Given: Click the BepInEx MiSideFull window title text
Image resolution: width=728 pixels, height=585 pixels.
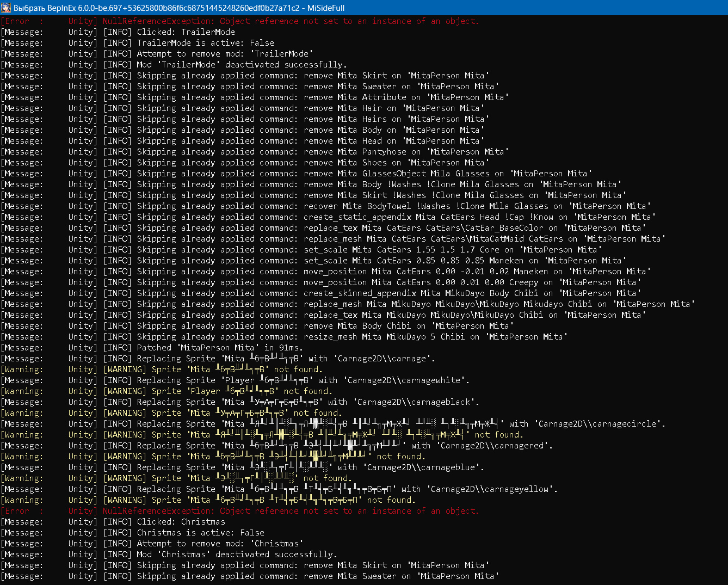Looking at the screenshot, I should coord(178,8).
